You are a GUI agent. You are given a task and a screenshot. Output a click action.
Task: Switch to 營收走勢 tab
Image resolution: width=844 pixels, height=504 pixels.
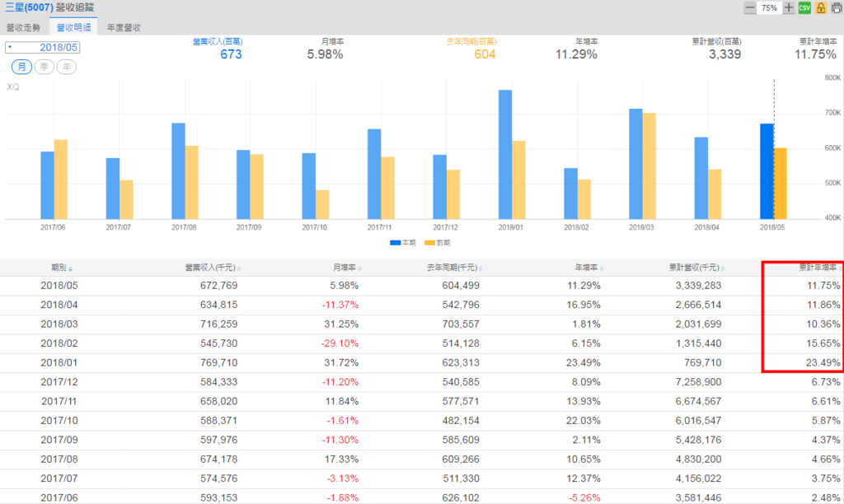[24, 27]
